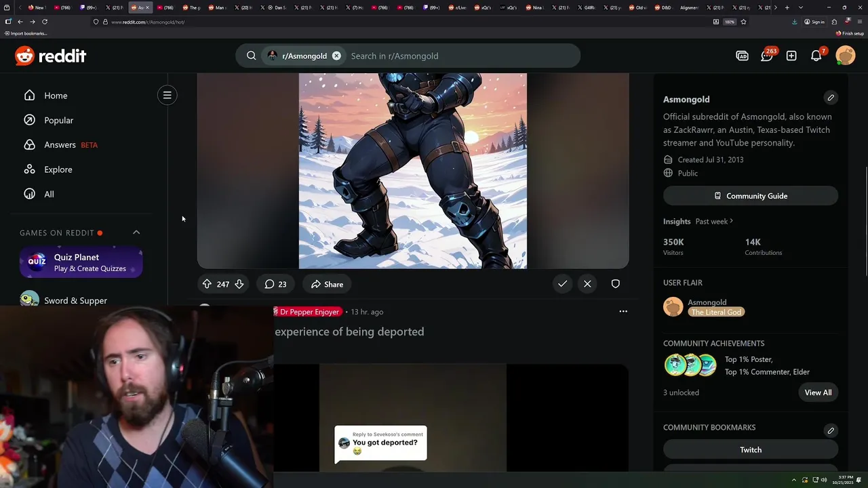Upvote the post with 247 points

click(x=207, y=284)
